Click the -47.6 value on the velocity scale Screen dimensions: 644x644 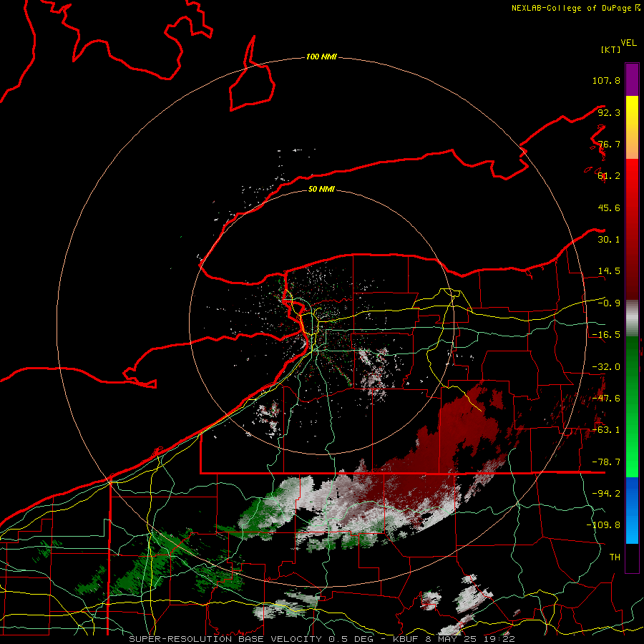tap(606, 399)
